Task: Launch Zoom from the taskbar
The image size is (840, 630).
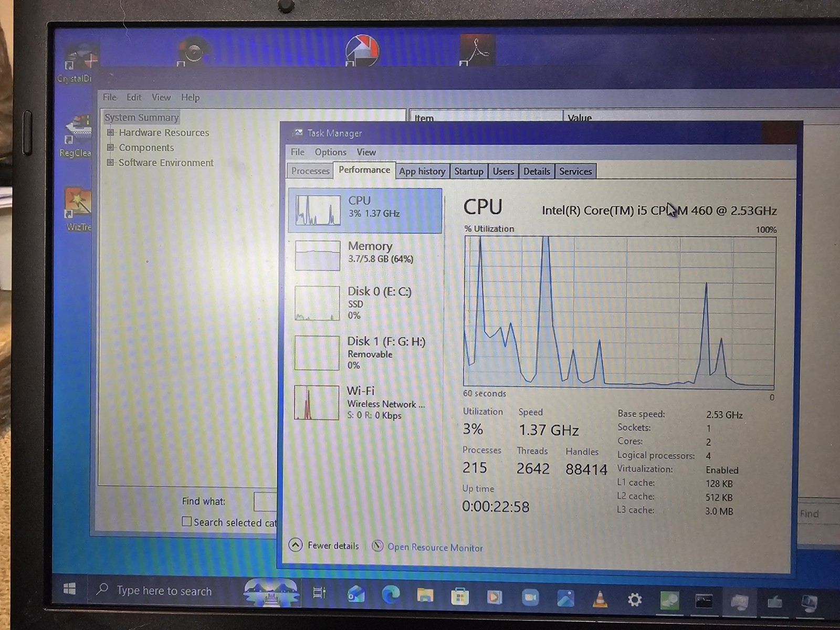Action: (530, 597)
